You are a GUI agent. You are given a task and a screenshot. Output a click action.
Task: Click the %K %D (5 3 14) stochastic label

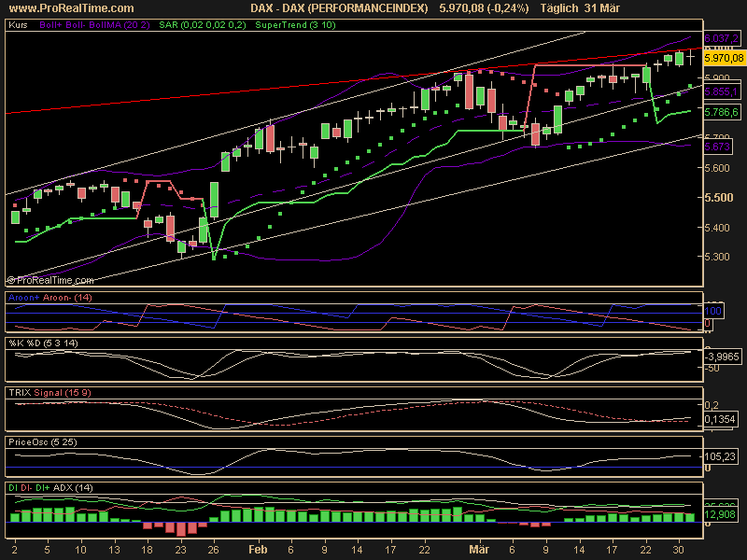[43, 343]
